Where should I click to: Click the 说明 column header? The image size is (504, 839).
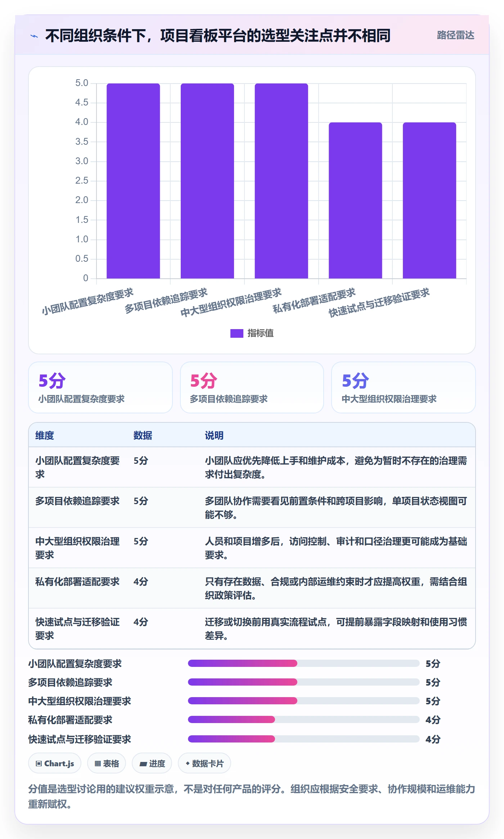(x=214, y=435)
